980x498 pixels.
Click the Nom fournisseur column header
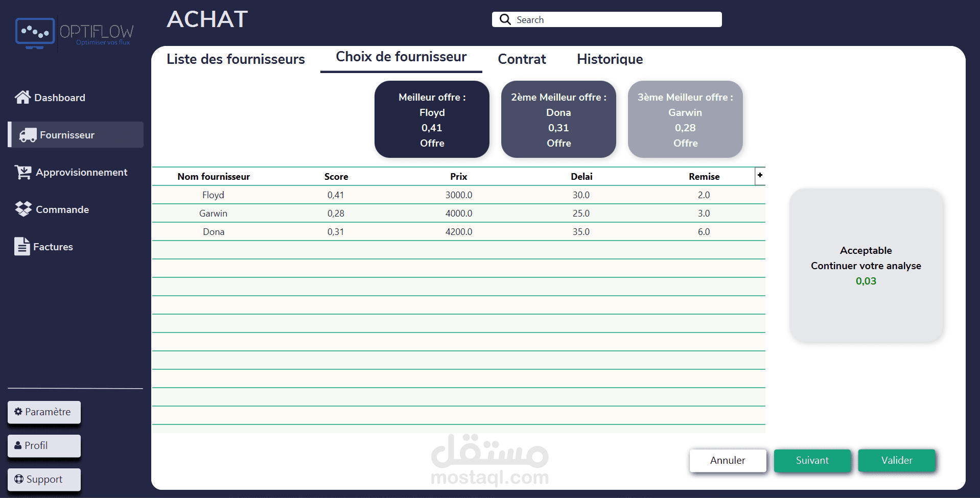click(x=214, y=176)
